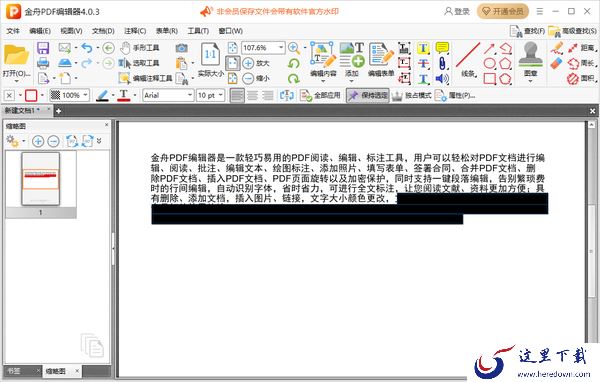The height and width of the screenshot is (382, 600).
Task: Expand the Stamp (图章) dropdown arrow
Action: 530,81
